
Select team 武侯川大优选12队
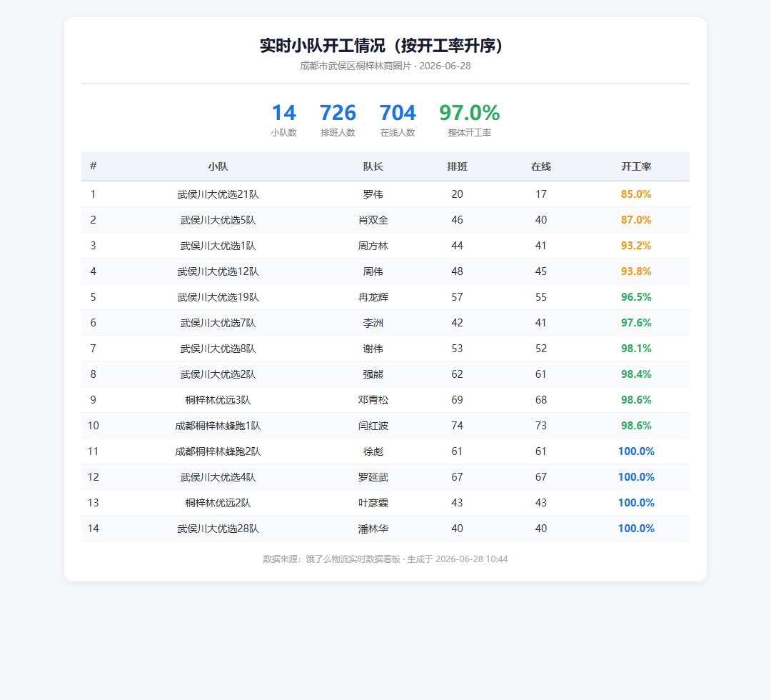[x=218, y=271]
